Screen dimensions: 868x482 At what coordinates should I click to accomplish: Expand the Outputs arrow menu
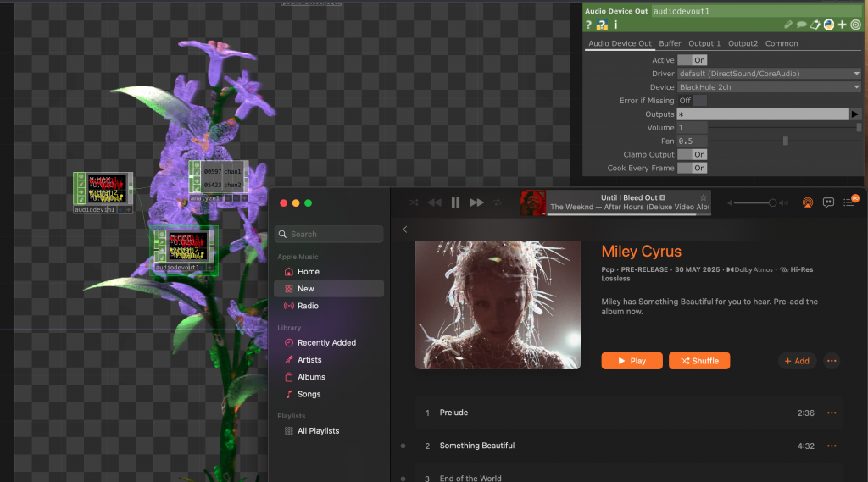(x=855, y=114)
